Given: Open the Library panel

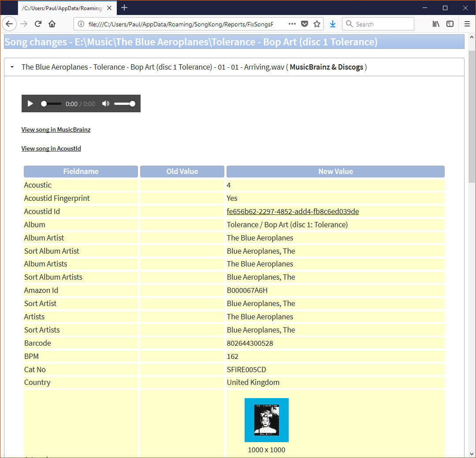Looking at the screenshot, I should click(435, 24).
